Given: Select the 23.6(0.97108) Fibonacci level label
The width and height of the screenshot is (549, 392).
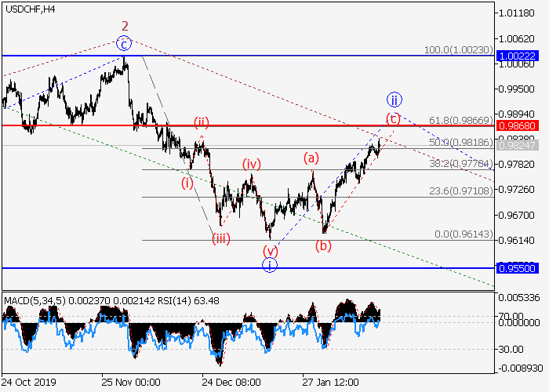Looking at the screenshot, I should (461, 191).
